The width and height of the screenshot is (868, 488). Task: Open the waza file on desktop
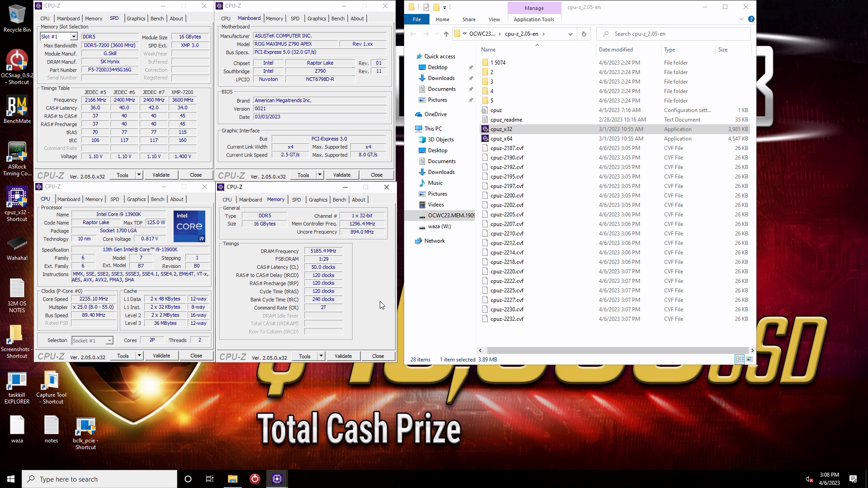coord(17,430)
